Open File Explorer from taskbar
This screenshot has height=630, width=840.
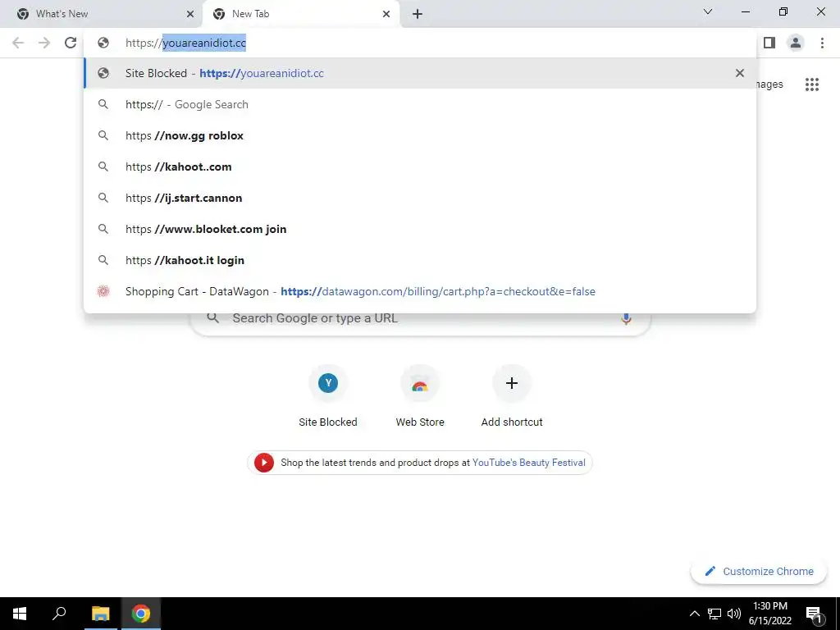(100, 614)
